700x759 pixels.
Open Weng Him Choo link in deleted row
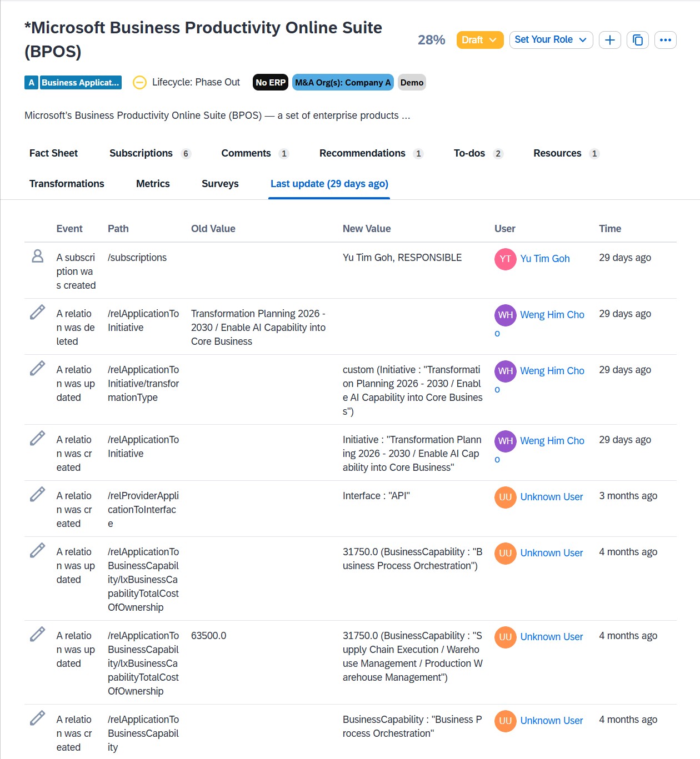point(552,315)
